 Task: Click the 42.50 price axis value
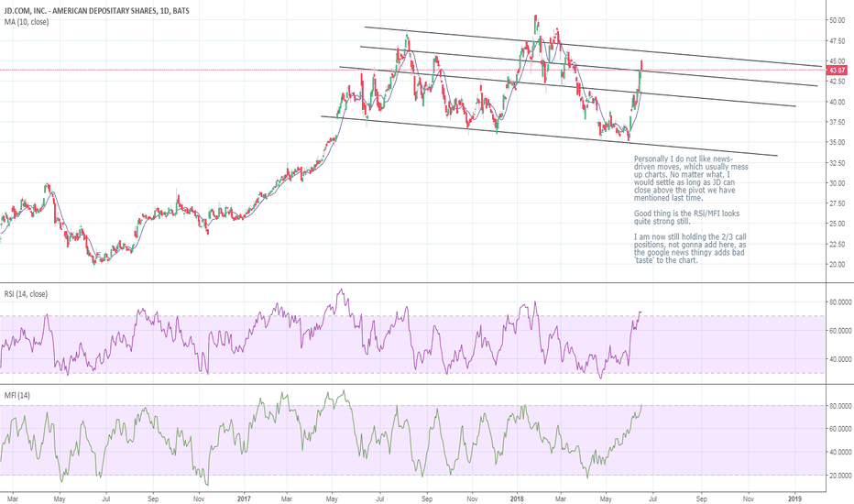(838, 82)
